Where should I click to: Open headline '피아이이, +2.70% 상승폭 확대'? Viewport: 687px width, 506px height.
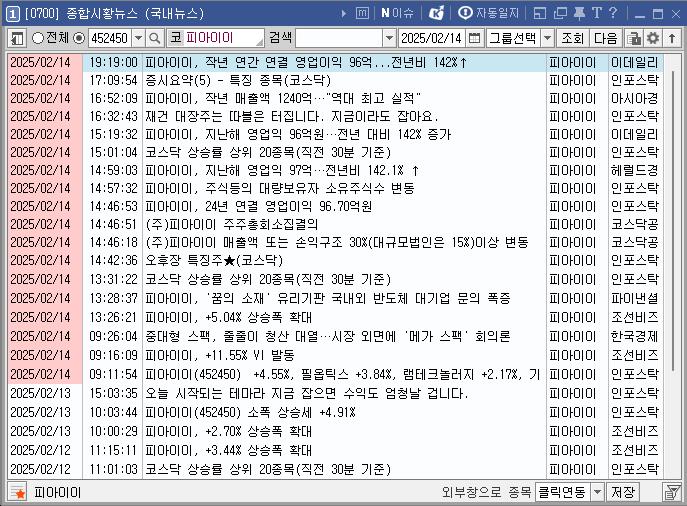click(x=228, y=432)
